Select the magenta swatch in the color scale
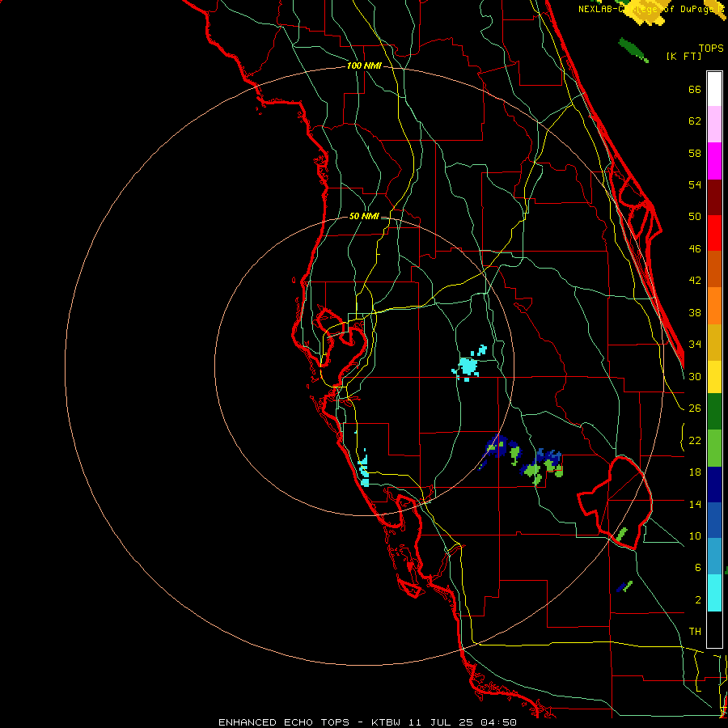The image size is (728, 728). pyautogui.click(x=714, y=161)
